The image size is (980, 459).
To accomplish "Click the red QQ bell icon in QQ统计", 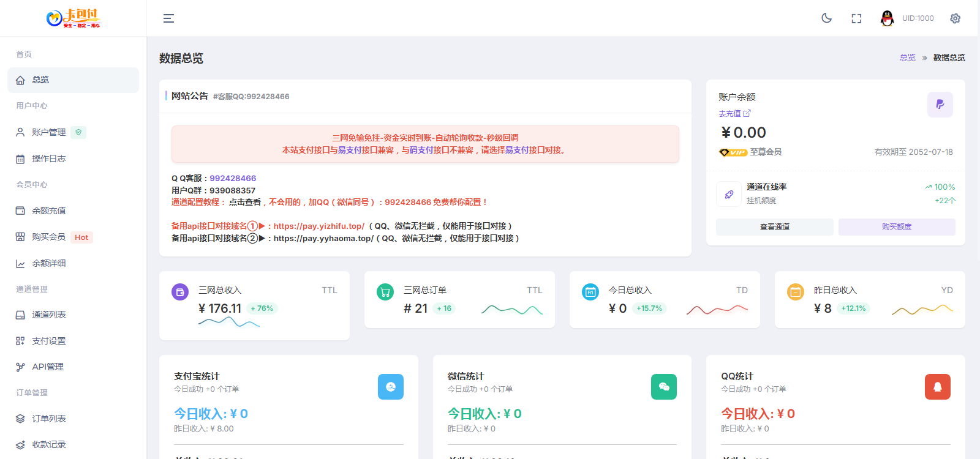I will click(938, 387).
